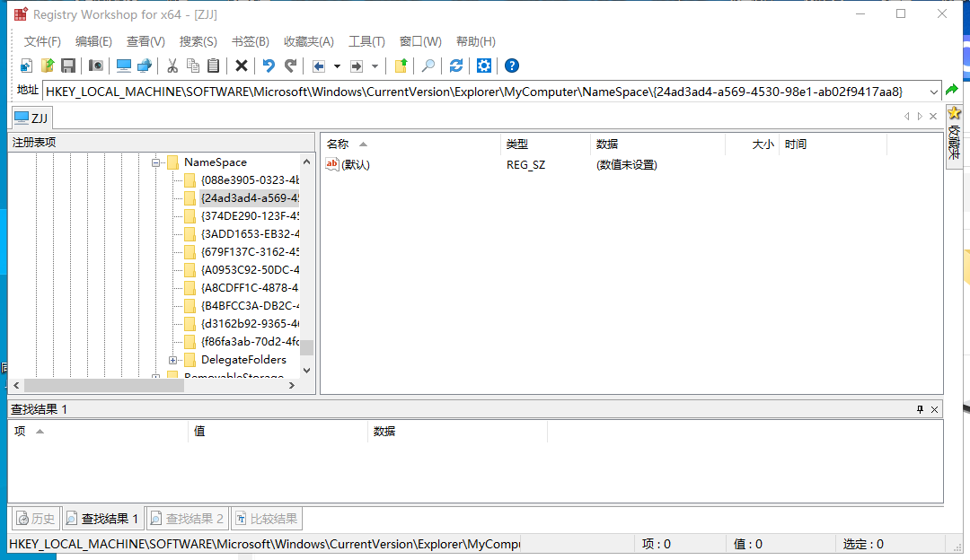Image resolution: width=970 pixels, height=560 pixels.
Task: Select the {A8CDFF1C-4878 key
Action: click(x=250, y=287)
